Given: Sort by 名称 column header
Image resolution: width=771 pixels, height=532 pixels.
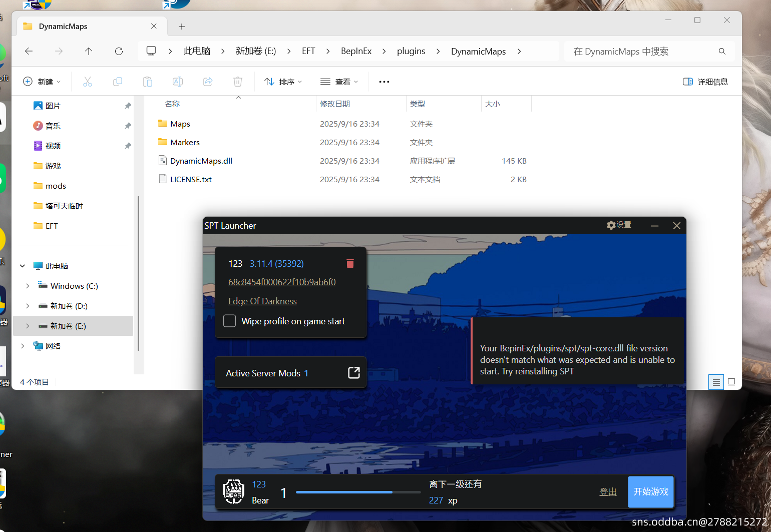Looking at the screenshot, I should click(x=172, y=104).
